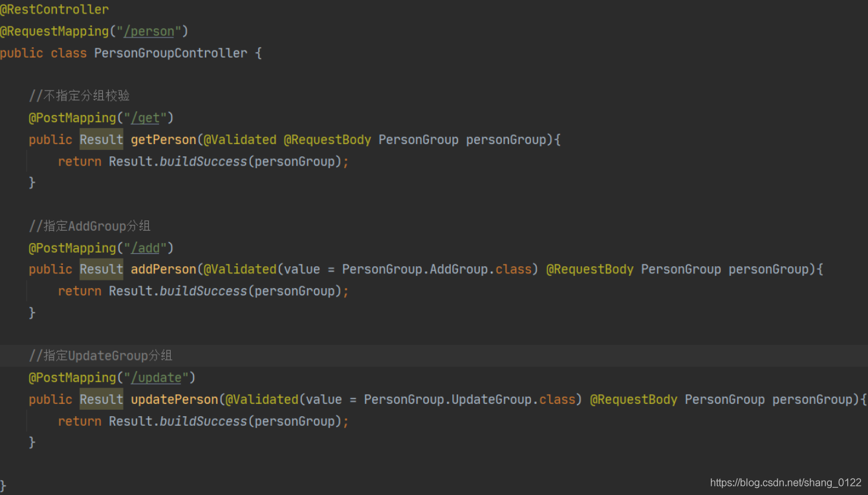The width and height of the screenshot is (868, 495).
Task: Click the updatePerson method name
Action: point(175,399)
